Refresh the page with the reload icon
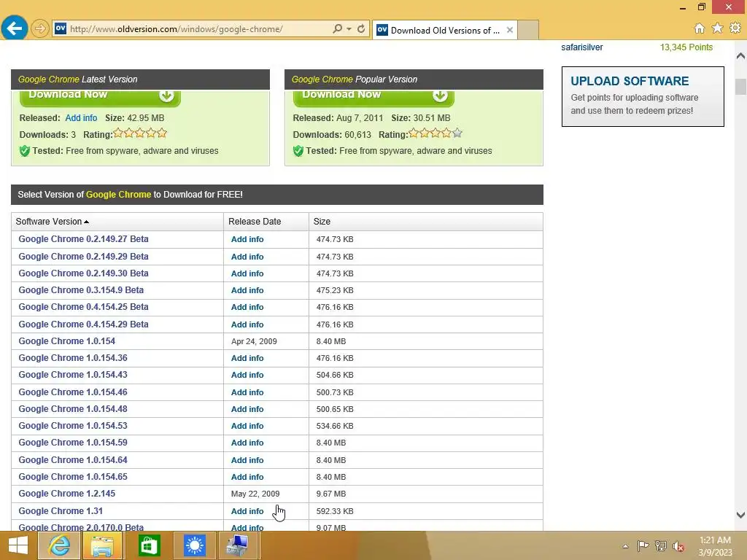747x560 pixels. point(361,28)
